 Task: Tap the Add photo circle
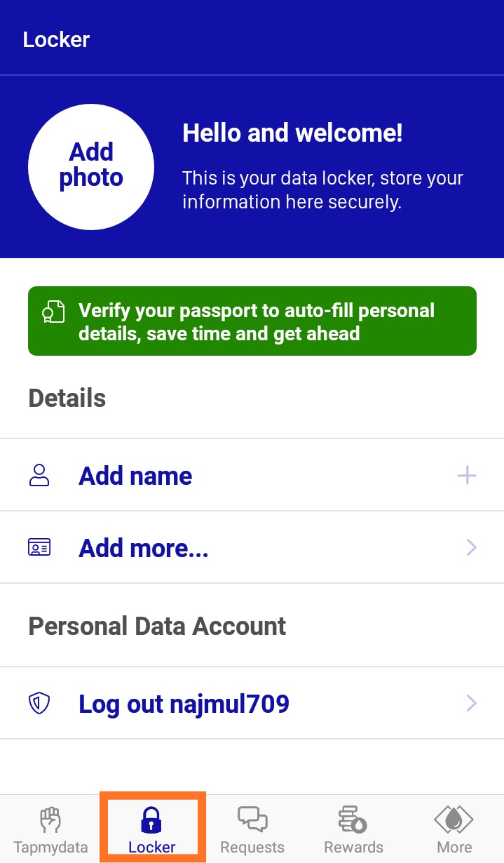91,167
